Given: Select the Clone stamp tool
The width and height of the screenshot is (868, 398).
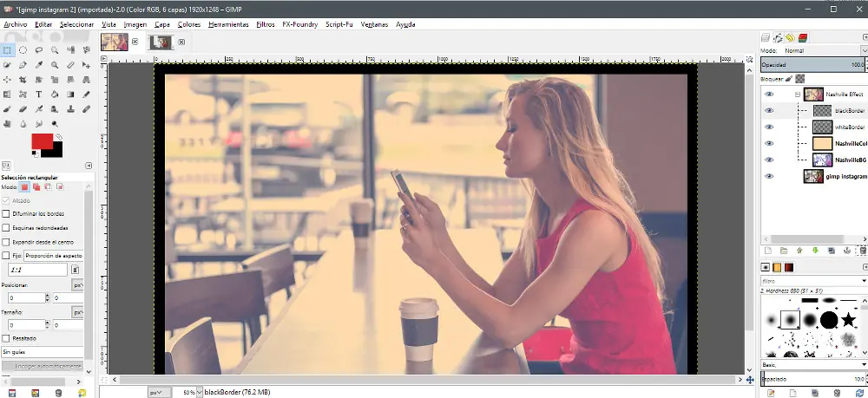Looking at the screenshot, I should pyautogui.click(x=70, y=109).
